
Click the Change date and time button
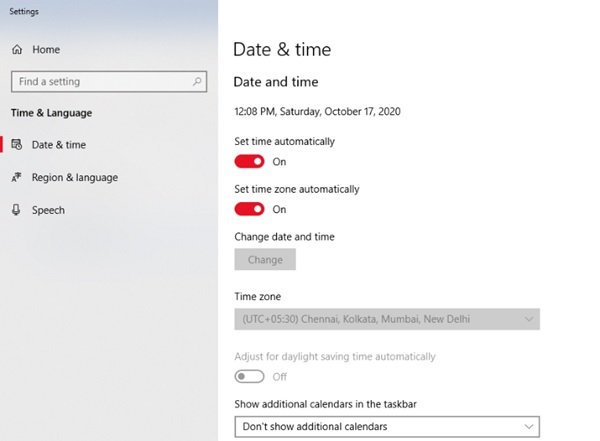coord(265,260)
